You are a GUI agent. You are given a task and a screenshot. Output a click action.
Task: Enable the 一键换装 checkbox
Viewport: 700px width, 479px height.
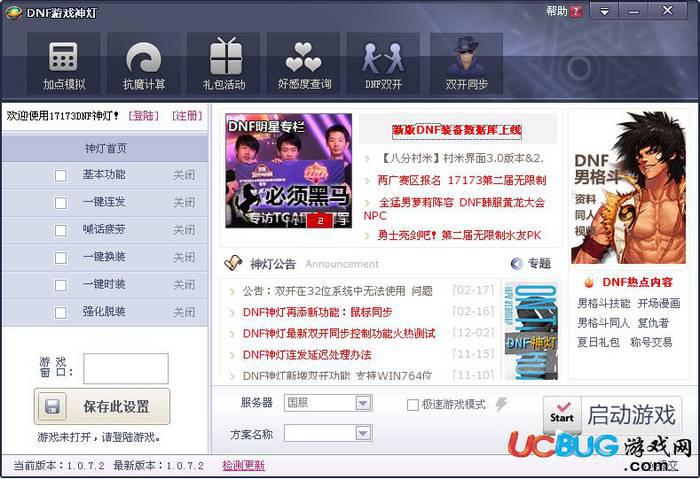click(61, 258)
